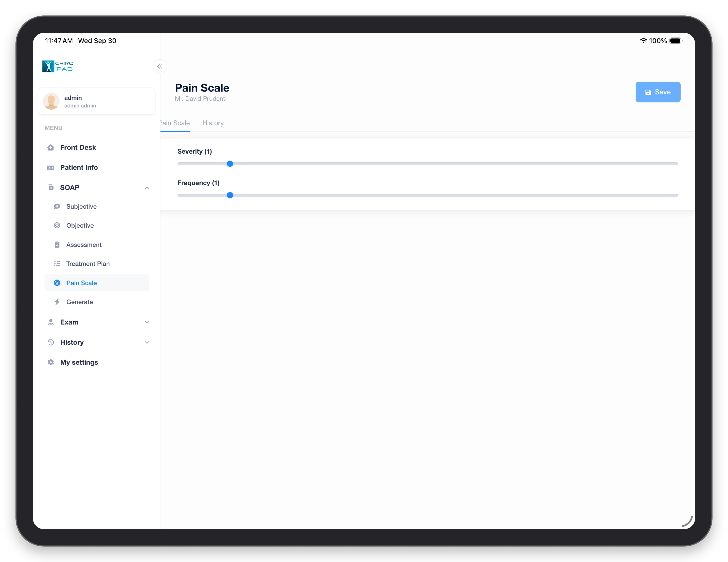Image resolution: width=728 pixels, height=562 pixels.
Task: Click the Exam doctor icon
Action: (51, 322)
